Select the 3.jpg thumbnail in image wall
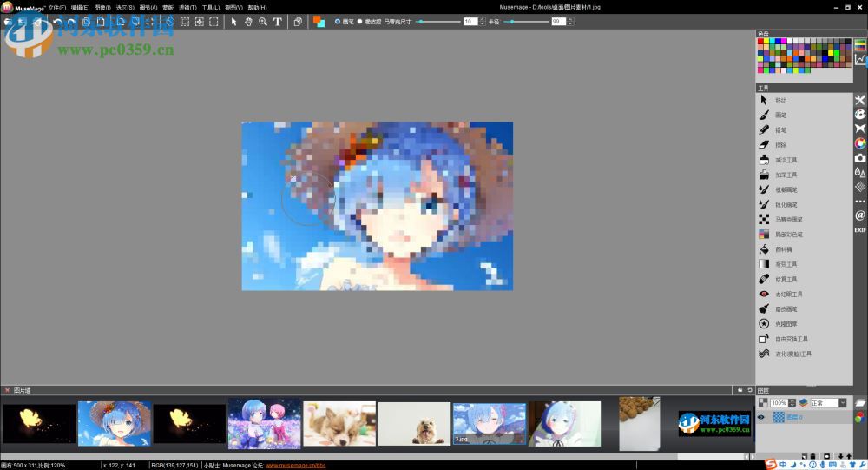The height and width of the screenshot is (470, 868). coord(490,424)
